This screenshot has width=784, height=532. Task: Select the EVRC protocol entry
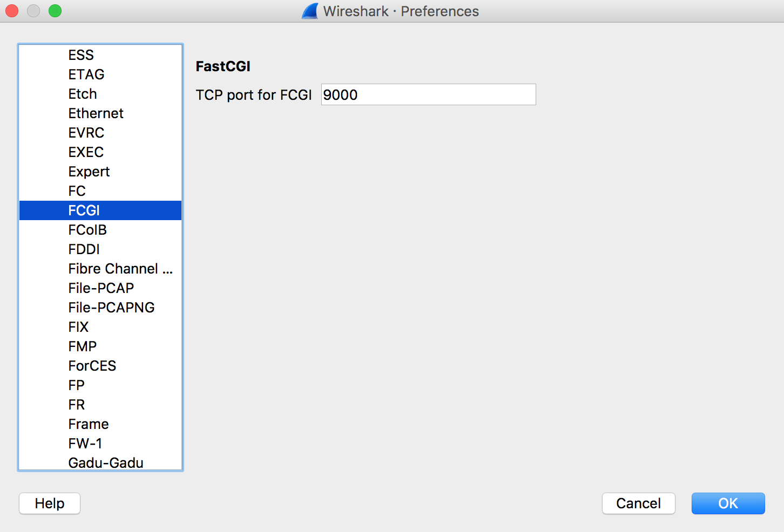click(x=86, y=132)
